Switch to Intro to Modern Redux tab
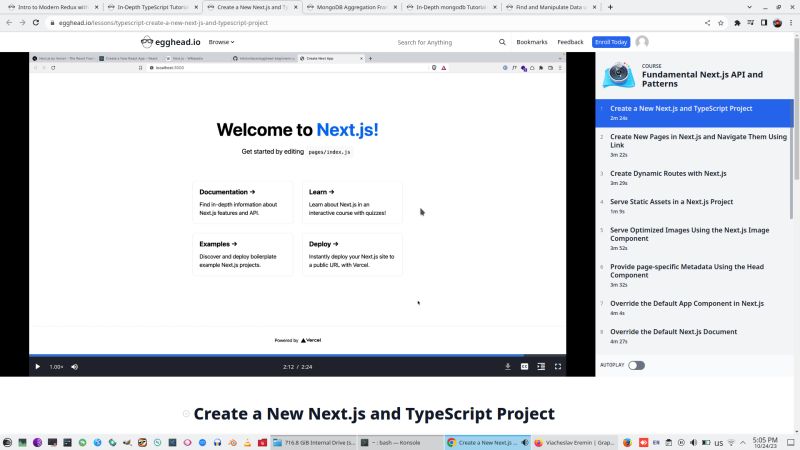 pyautogui.click(x=53, y=7)
